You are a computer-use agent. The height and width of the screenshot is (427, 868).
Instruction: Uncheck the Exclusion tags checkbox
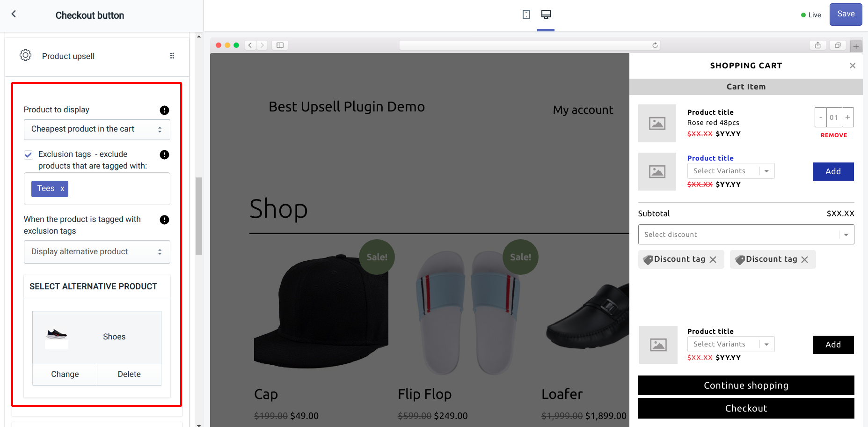[x=29, y=155]
